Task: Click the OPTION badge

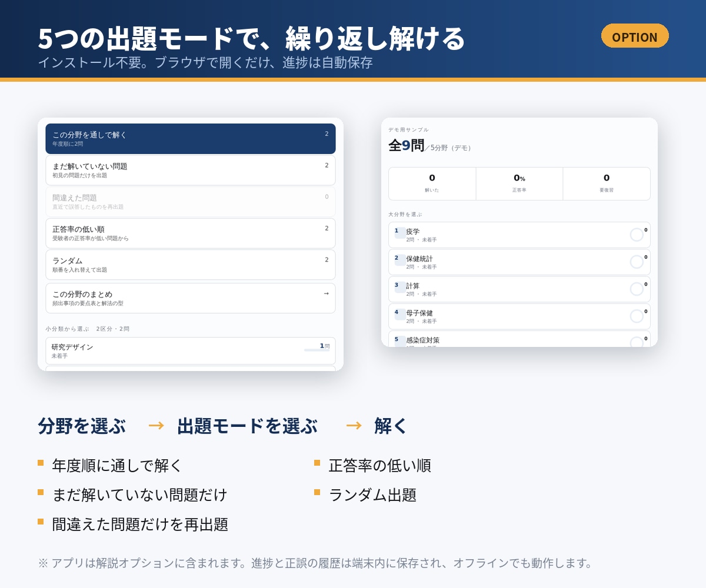Action: 635,36
